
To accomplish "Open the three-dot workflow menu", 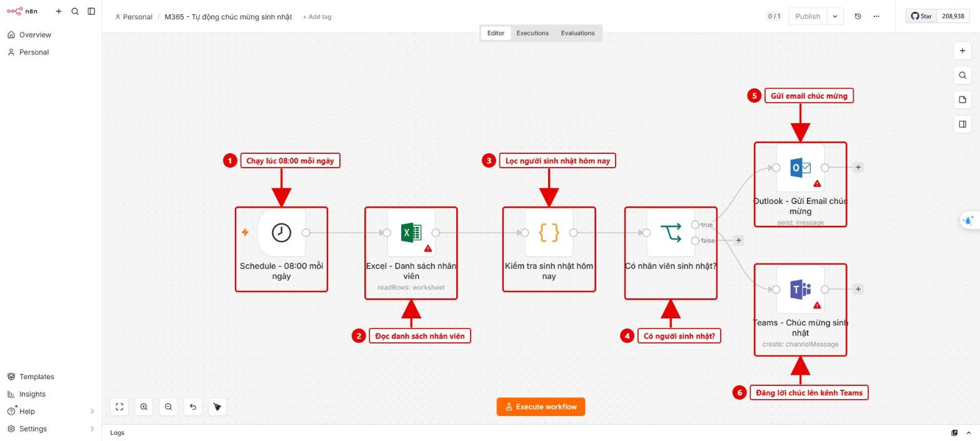I will (876, 16).
